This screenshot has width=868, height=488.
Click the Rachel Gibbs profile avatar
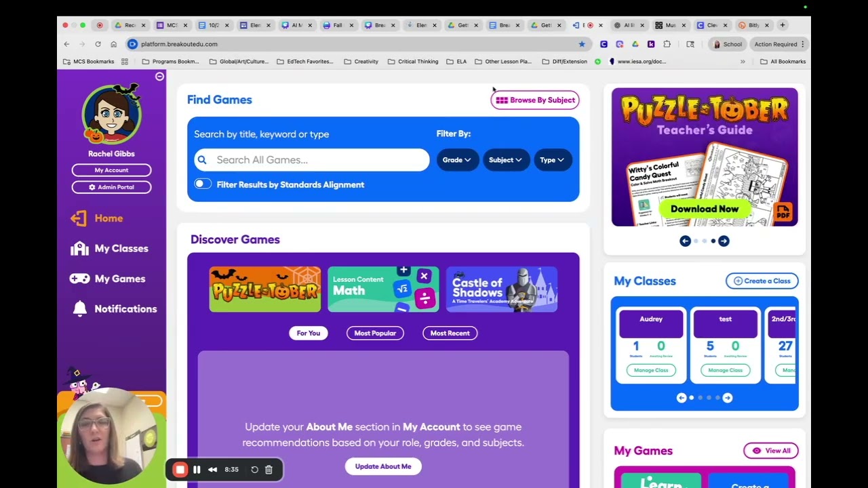pos(111,114)
